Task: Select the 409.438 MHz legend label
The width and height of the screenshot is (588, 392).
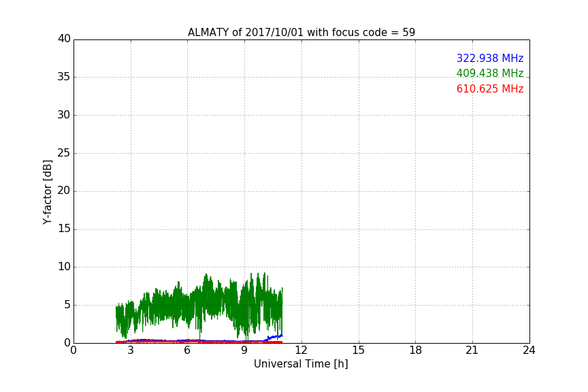Action: (x=490, y=73)
